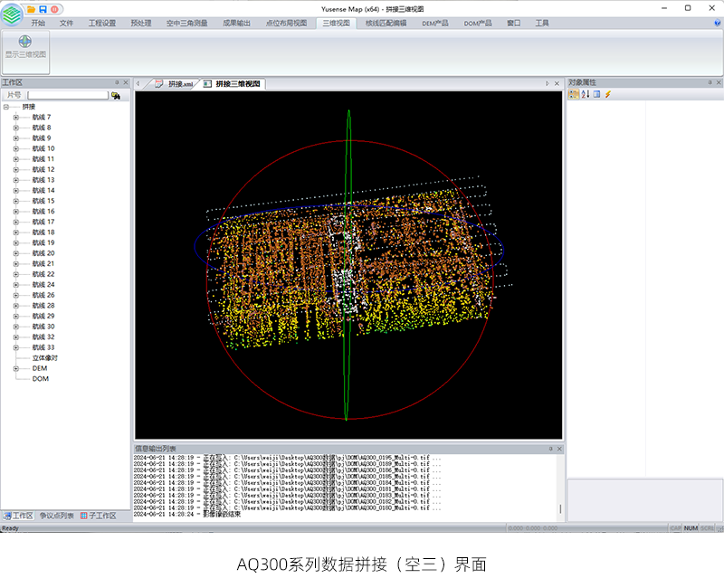Image resolution: width=724 pixels, height=588 pixels.
Task: Switch to 争议点列表 bottom tab
Action: pyautogui.click(x=57, y=516)
